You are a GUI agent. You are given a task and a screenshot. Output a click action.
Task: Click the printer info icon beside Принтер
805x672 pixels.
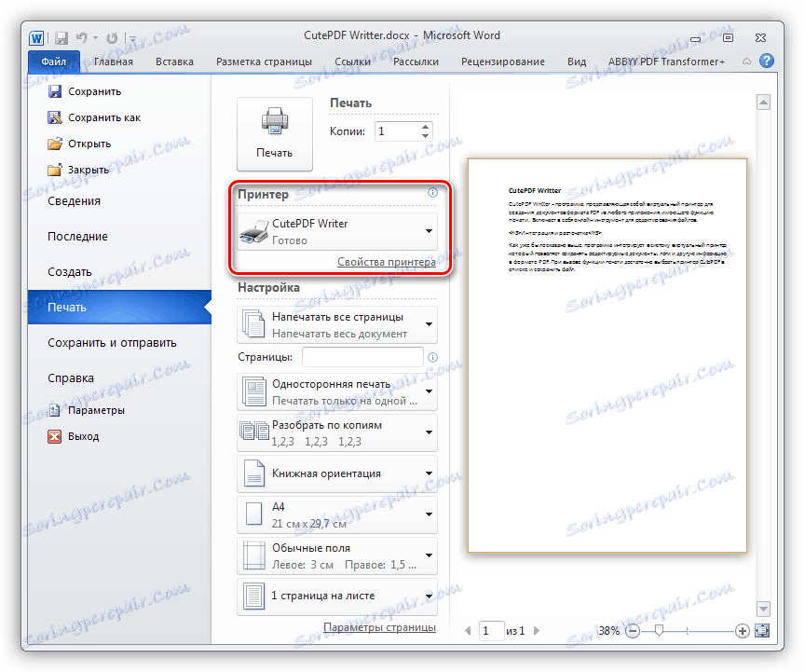pos(433,193)
